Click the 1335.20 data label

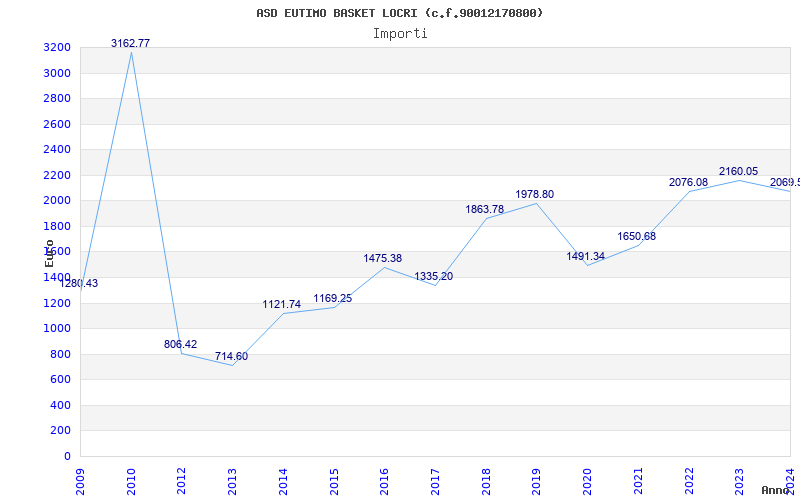[434, 277]
